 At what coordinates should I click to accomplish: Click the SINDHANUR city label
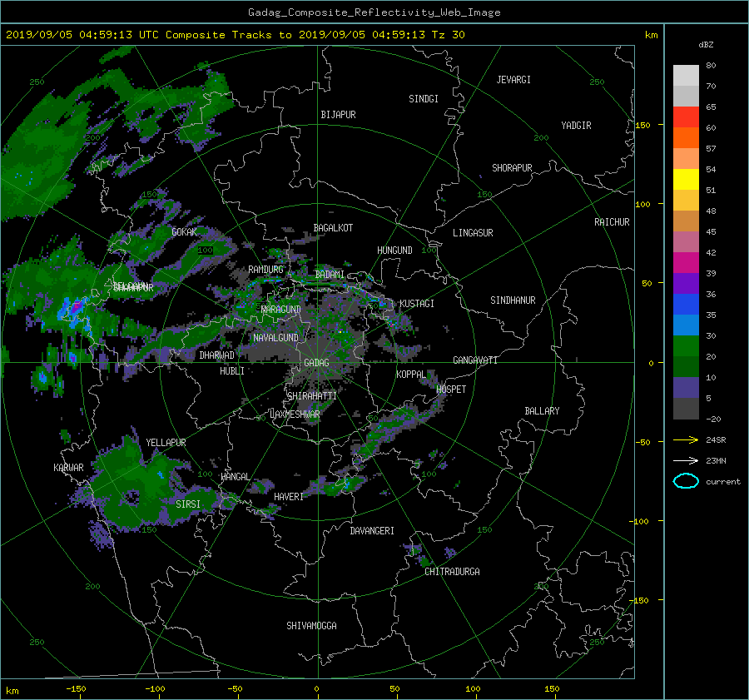coord(513,300)
